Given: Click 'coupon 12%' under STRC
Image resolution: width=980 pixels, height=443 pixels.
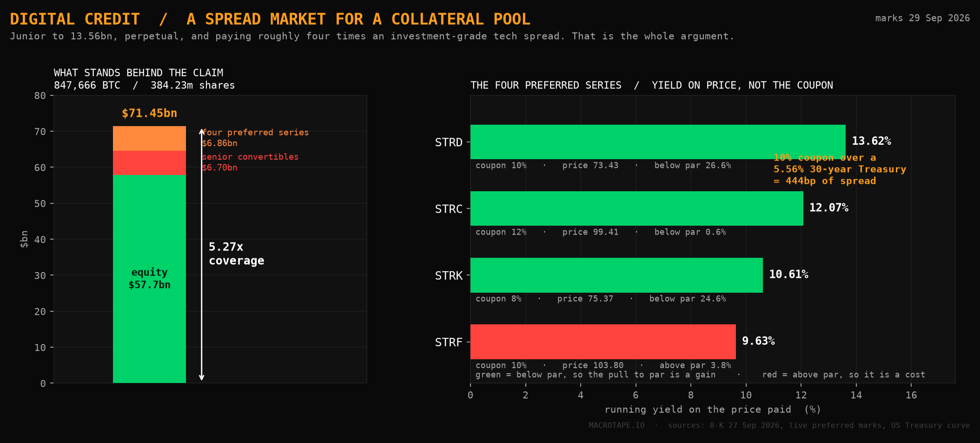Looking at the screenshot, I should click(x=501, y=232).
